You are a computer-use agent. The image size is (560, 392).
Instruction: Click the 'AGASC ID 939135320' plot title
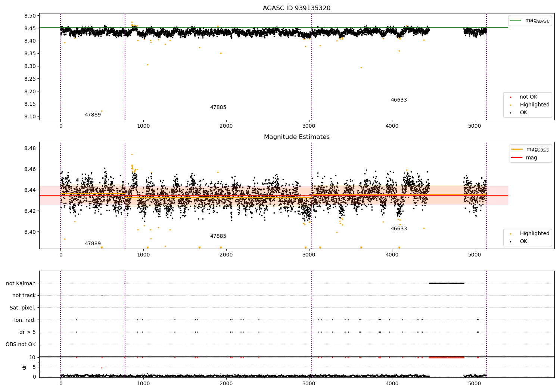click(296, 8)
